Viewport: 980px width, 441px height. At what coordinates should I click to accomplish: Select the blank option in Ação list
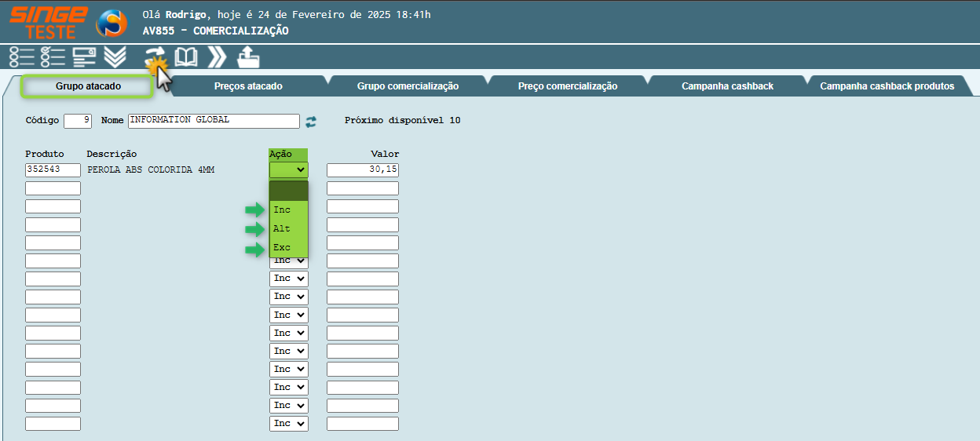pos(288,191)
